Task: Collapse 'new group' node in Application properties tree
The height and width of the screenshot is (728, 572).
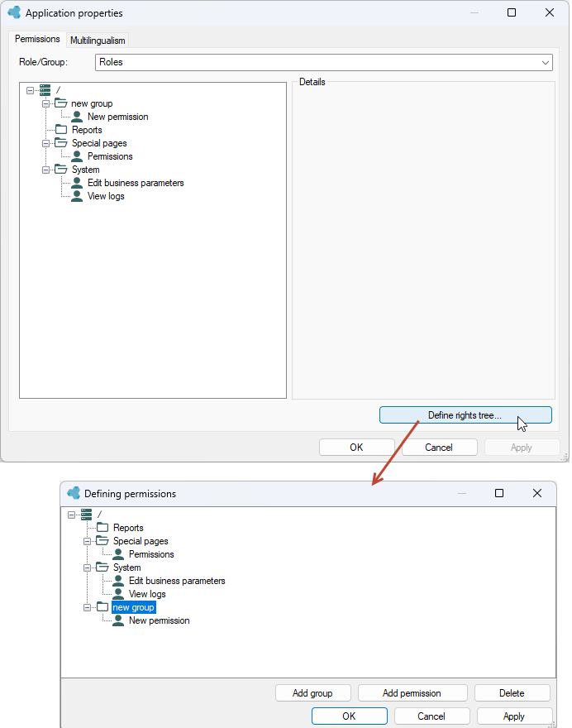Action: [x=46, y=103]
